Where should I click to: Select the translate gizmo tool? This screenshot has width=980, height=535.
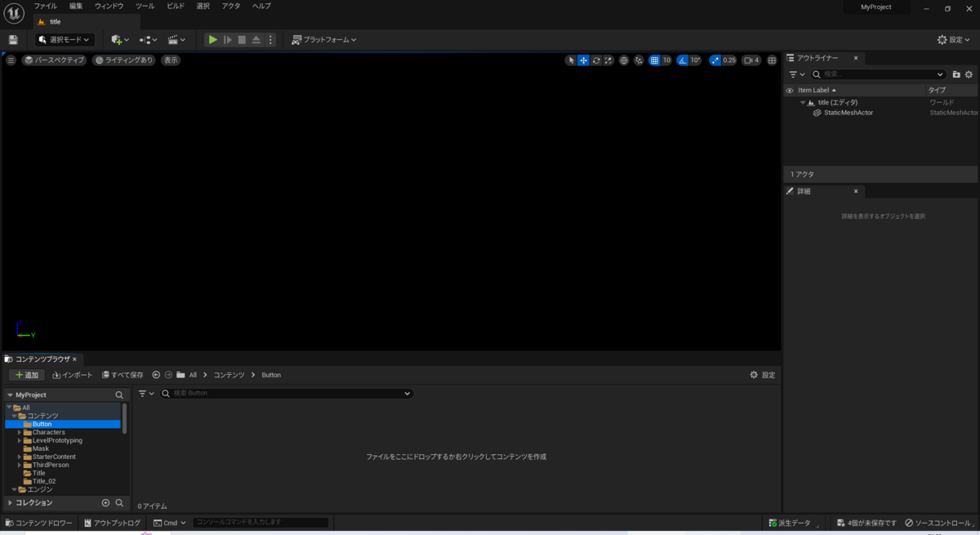584,60
